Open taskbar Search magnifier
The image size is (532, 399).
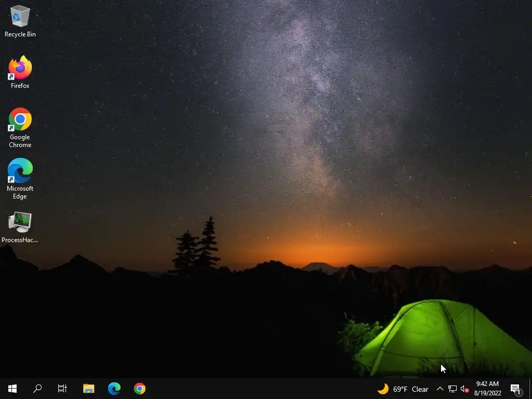point(37,389)
